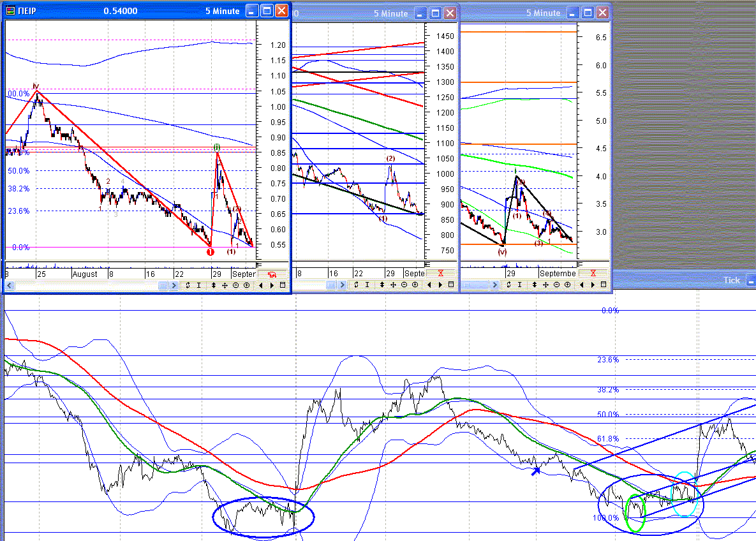Maximize the right chart window
This screenshot has height=541, width=756.
point(588,13)
